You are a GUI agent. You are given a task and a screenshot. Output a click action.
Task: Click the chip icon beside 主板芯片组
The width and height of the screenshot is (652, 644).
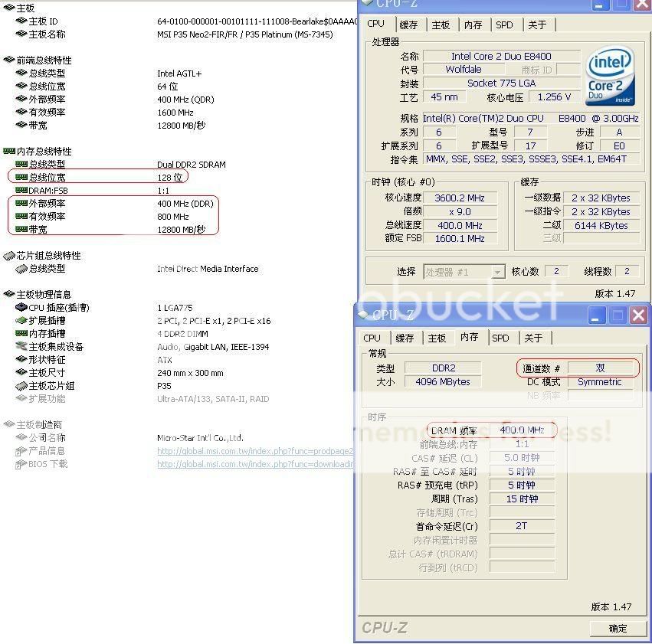pos(21,386)
